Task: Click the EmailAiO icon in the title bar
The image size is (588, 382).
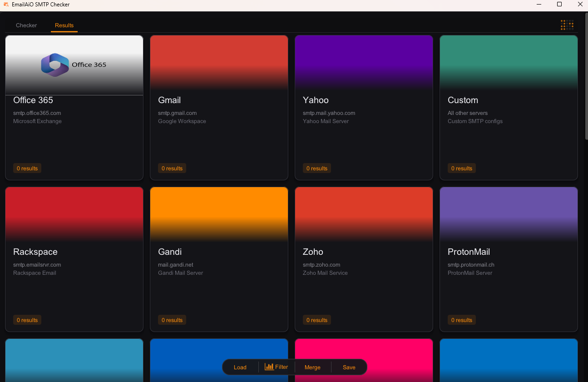Action: coord(5,5)
